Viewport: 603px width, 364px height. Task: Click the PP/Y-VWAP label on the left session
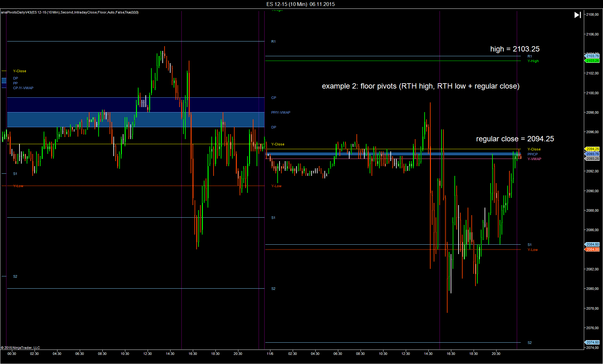tap(281, 112)
